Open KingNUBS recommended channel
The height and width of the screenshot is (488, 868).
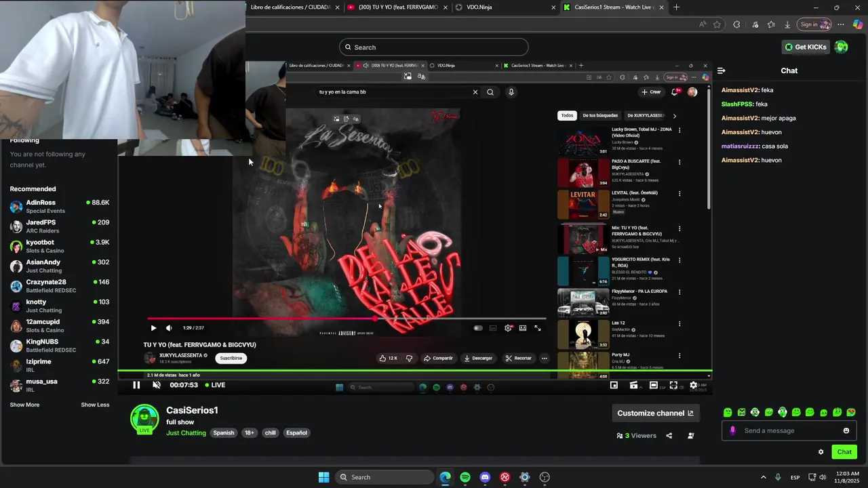pos(60,346)
